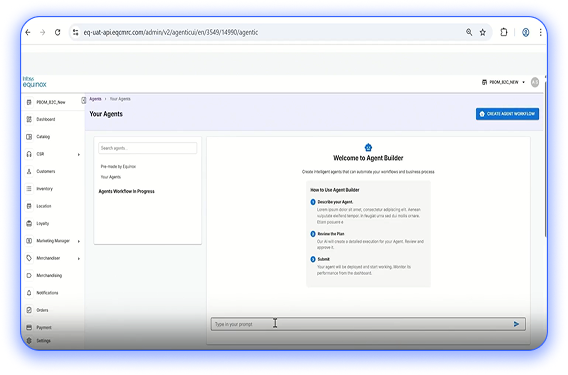Expand the Marketing Manager submenu arrow
The height and width of the screenshot is (375, 568).
79,241
